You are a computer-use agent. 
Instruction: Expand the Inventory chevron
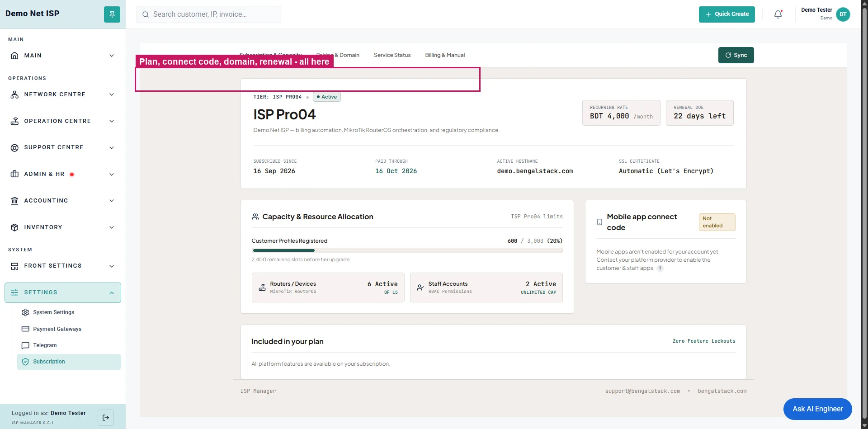click(112, 227)
